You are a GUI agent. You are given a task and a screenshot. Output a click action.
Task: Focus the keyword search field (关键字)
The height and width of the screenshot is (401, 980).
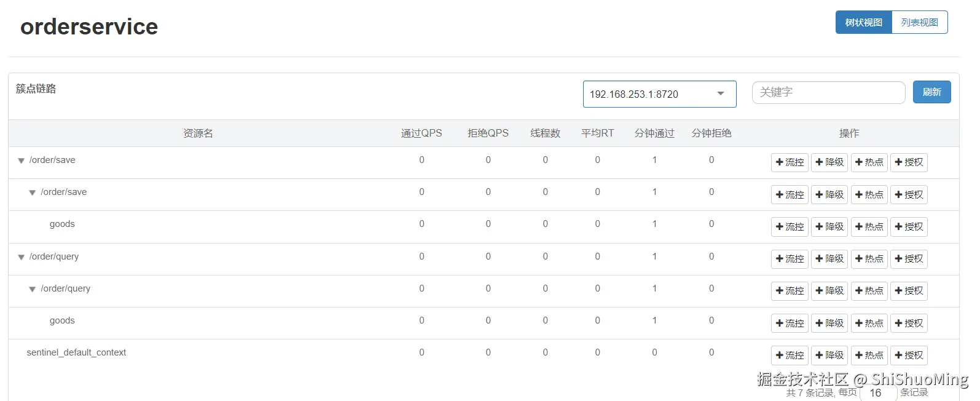828,92
